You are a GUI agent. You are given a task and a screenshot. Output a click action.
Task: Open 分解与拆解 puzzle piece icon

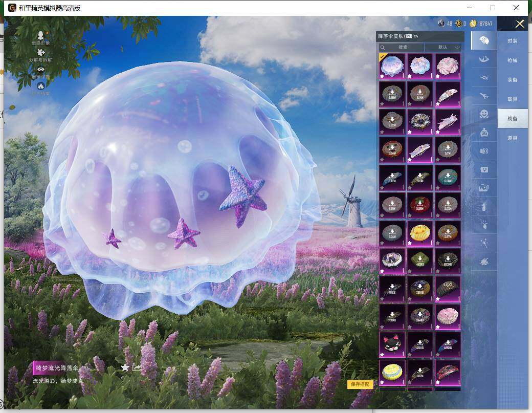41,52
